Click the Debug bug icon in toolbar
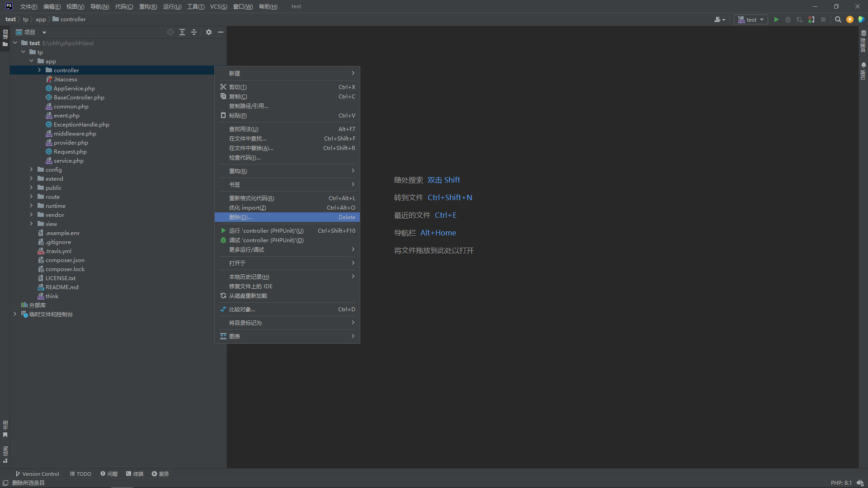 pyautogui.click(x=788, y=19)
